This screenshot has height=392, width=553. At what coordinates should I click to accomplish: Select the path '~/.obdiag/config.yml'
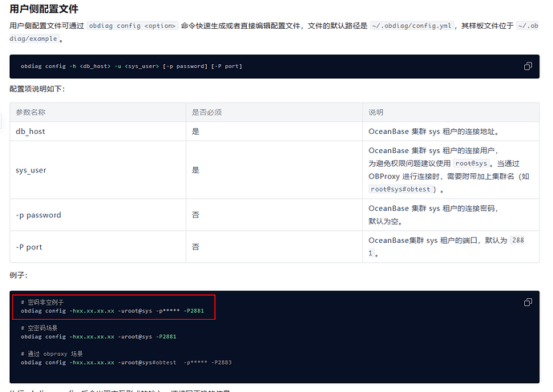pos(412,26)
